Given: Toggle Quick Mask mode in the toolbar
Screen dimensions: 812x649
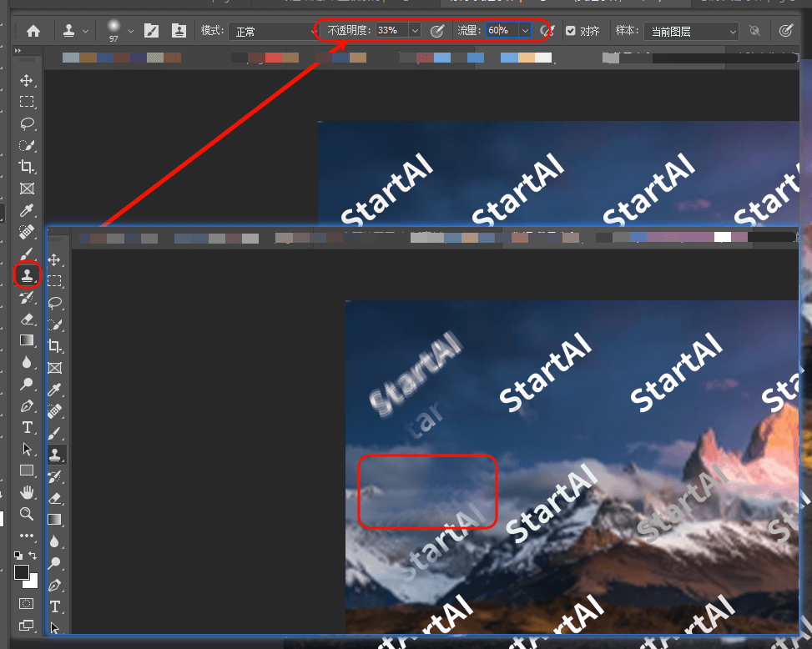Looking at the screenshot, I should point(27,603).
